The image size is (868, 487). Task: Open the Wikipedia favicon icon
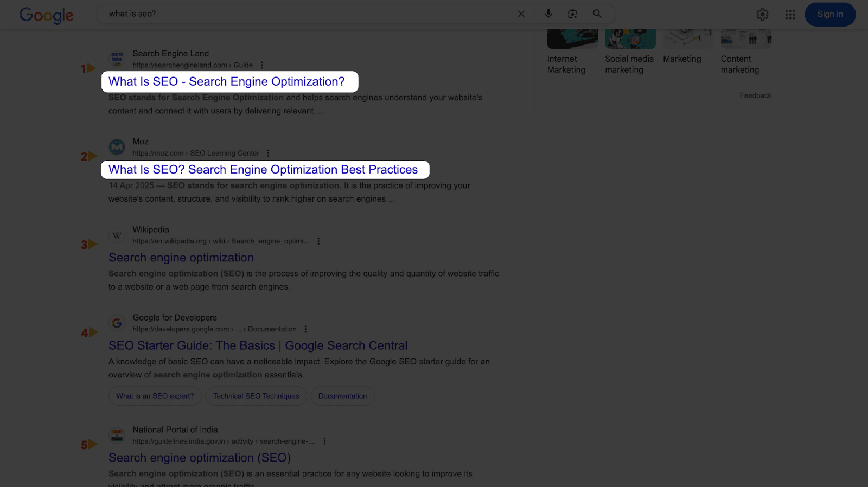point(117,235)
